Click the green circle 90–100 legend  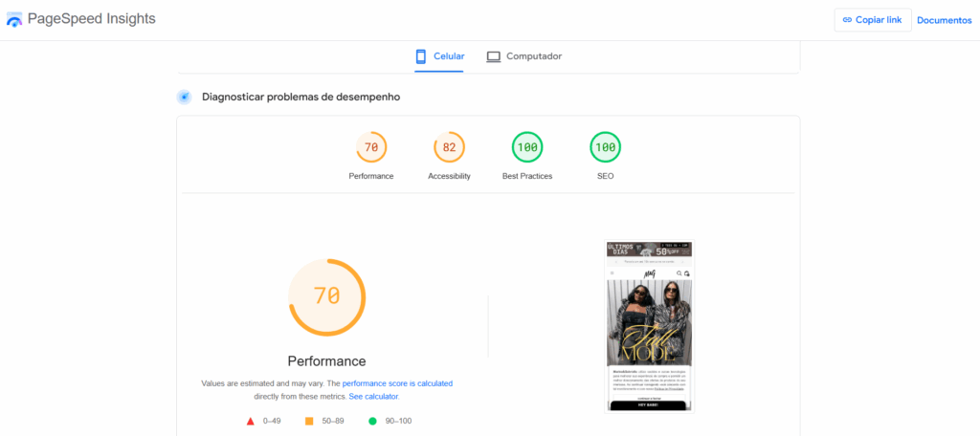pyautogui.click(x=390, y=421)
